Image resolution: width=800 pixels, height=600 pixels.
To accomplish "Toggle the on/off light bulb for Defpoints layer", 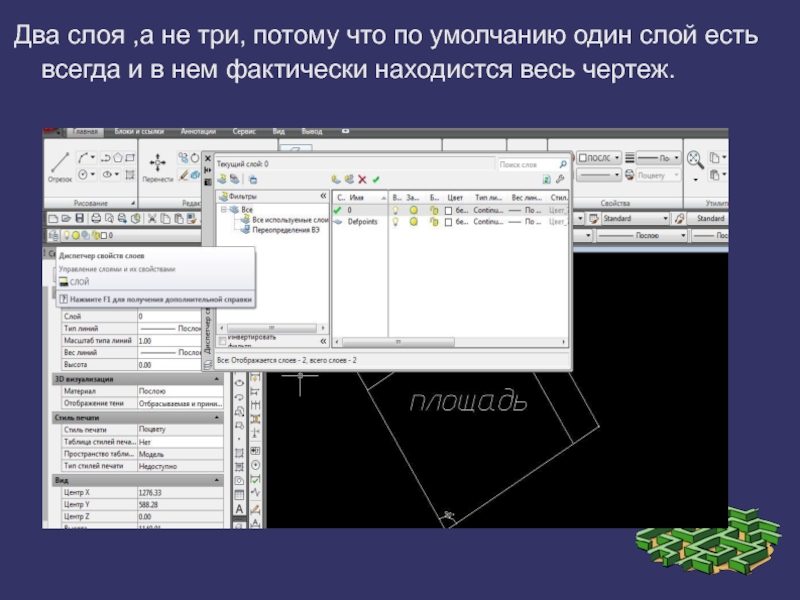I will [x=395, y=222].
